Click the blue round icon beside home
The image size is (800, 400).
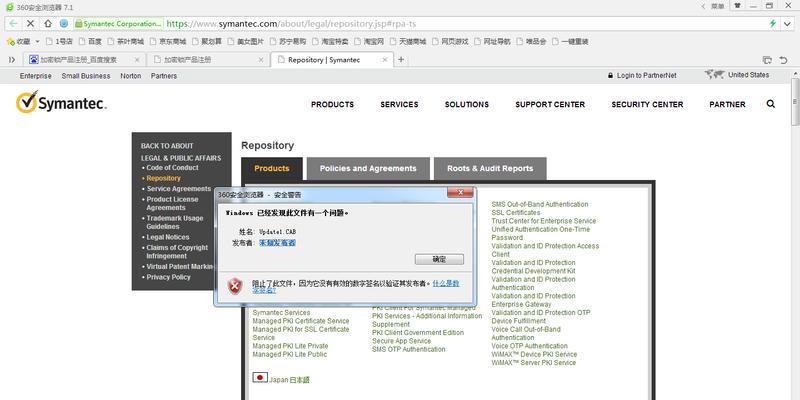[x=64, y=23]
